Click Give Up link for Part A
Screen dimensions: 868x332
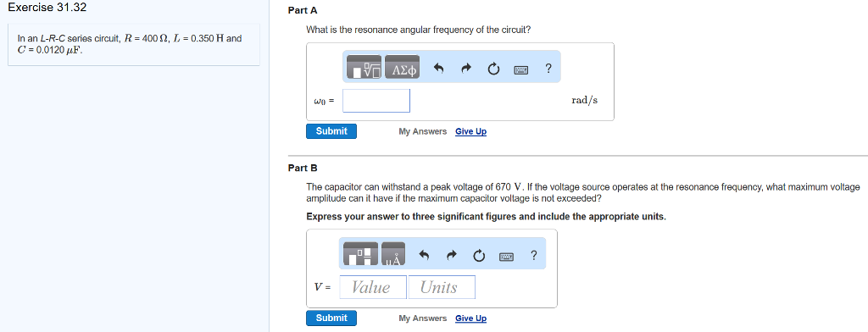pos(470,131)
